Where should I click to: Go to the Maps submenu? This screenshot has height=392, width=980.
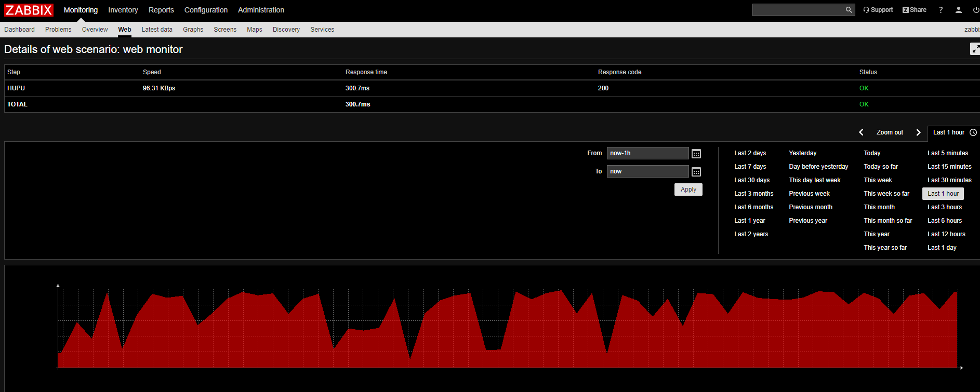point(255,30)
